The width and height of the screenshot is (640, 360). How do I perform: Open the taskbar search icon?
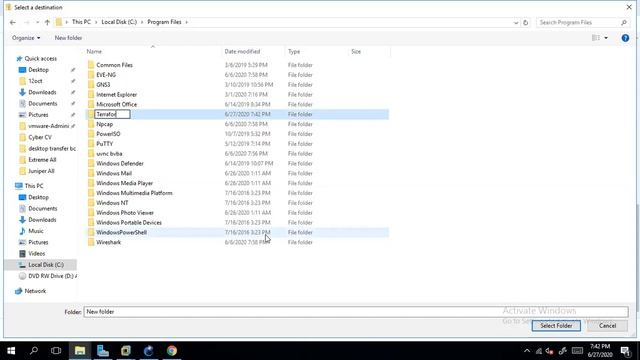point(34,351)
